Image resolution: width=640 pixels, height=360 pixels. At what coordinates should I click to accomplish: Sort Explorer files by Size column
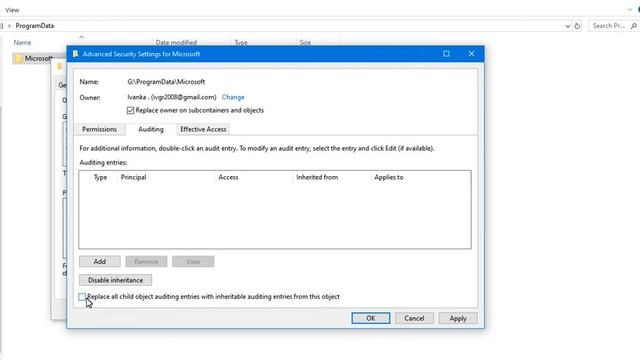click(x=305, y=42)
